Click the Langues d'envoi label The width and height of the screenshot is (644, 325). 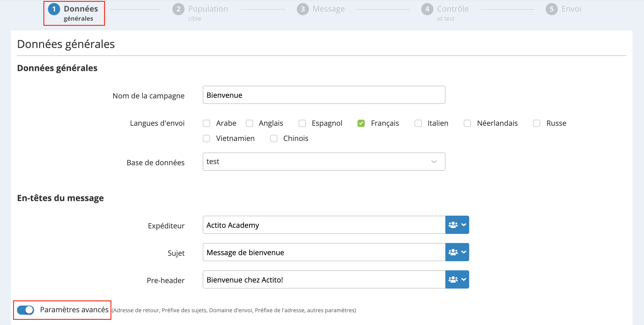[157, 123]
